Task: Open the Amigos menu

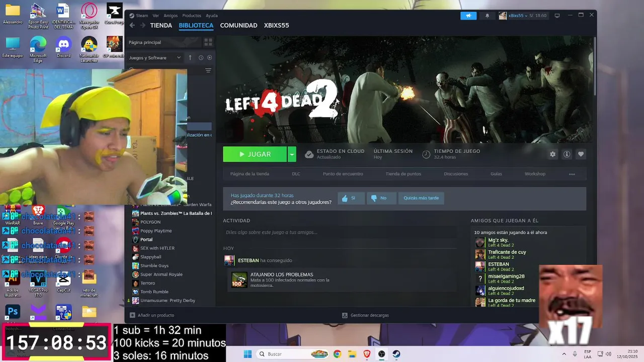Action: pyautogui.click(x=171, y=16)
